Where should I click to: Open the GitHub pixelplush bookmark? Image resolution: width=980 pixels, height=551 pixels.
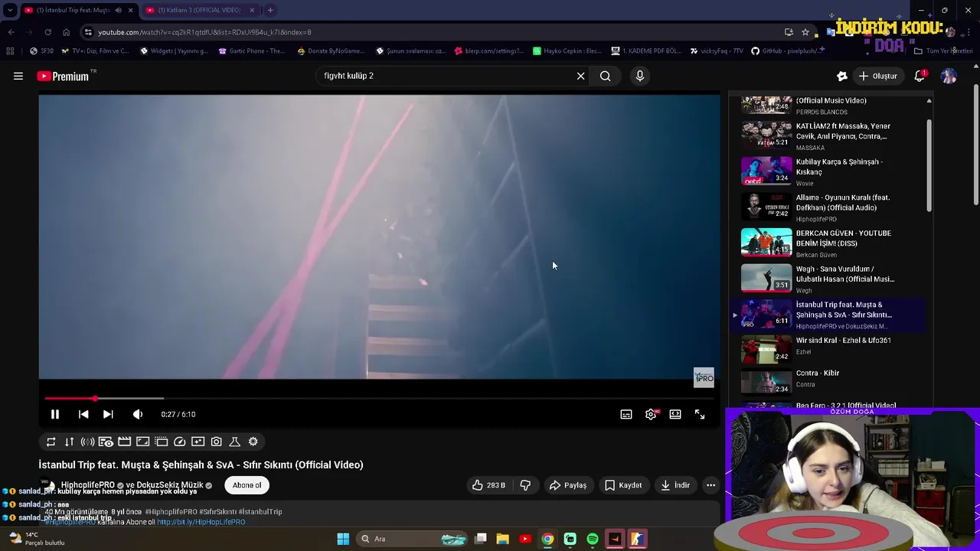(x=787, y=51)
